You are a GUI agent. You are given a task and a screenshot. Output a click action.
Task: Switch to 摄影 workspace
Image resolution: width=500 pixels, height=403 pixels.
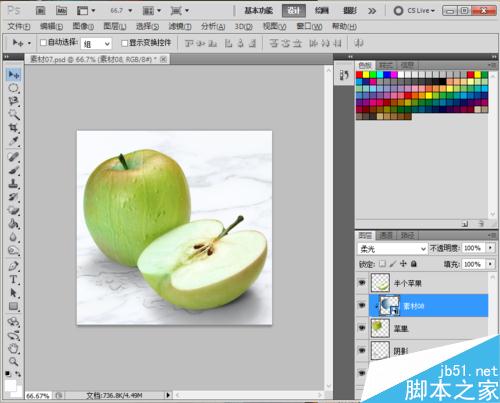[350, 11]
